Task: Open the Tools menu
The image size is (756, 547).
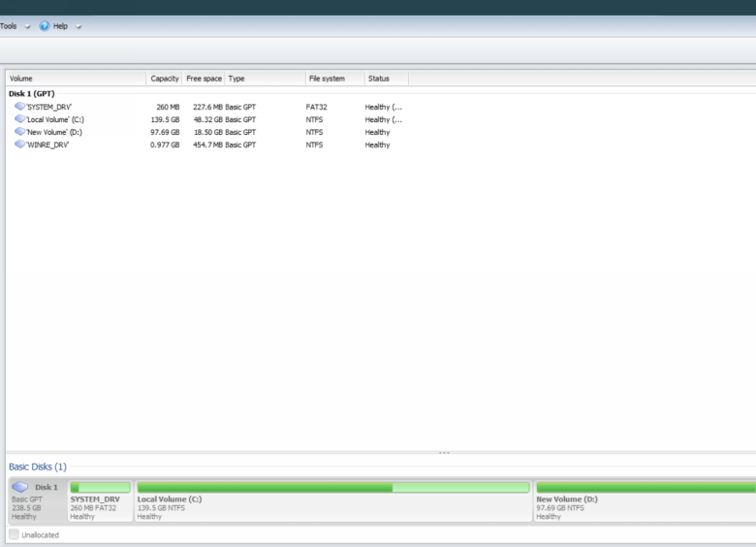Action: coord(8,26)
